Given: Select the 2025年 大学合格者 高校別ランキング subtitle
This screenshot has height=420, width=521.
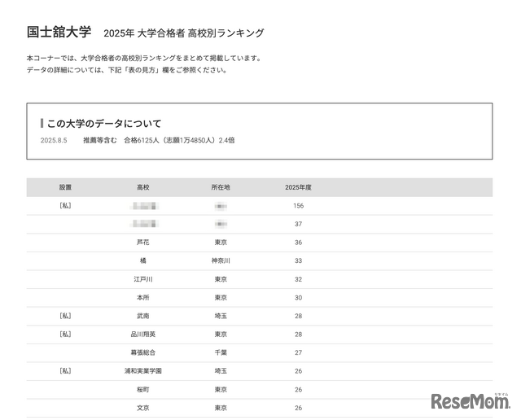Looking at the screenshot, I should 184,33.
